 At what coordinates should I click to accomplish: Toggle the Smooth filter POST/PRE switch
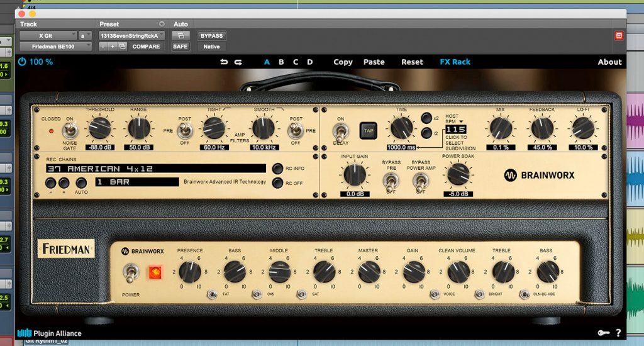295,131
